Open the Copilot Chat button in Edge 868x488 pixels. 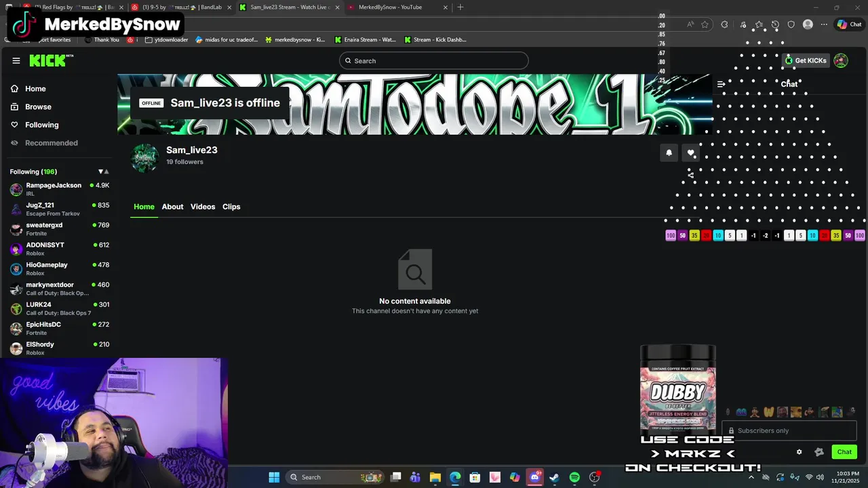(x=849, y=24)
